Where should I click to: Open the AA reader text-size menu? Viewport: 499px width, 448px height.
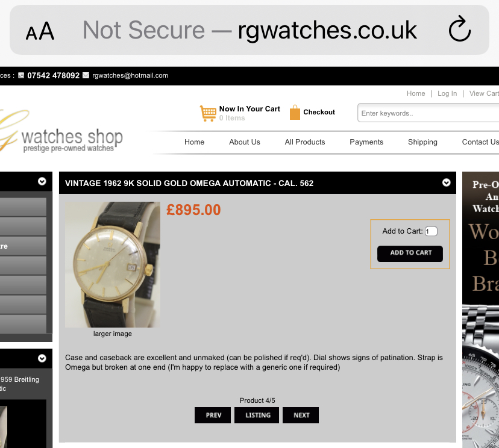point(40,31)
